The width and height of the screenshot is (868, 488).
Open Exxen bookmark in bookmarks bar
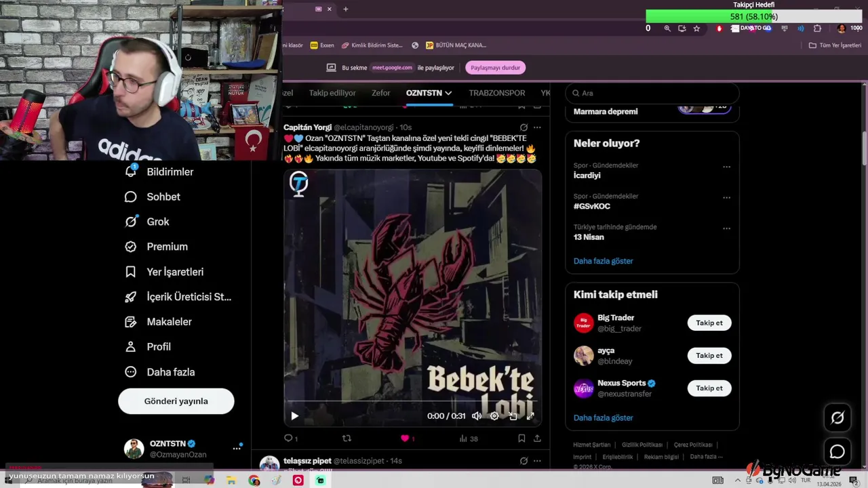322,45
